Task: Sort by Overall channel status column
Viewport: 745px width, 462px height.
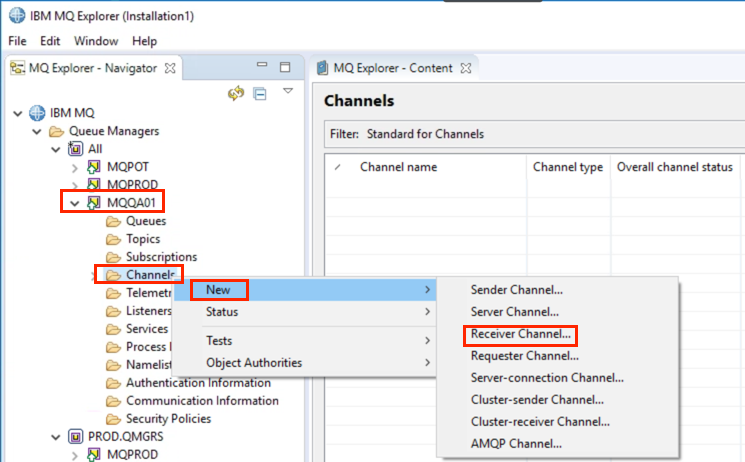Action: coord(675,167)
